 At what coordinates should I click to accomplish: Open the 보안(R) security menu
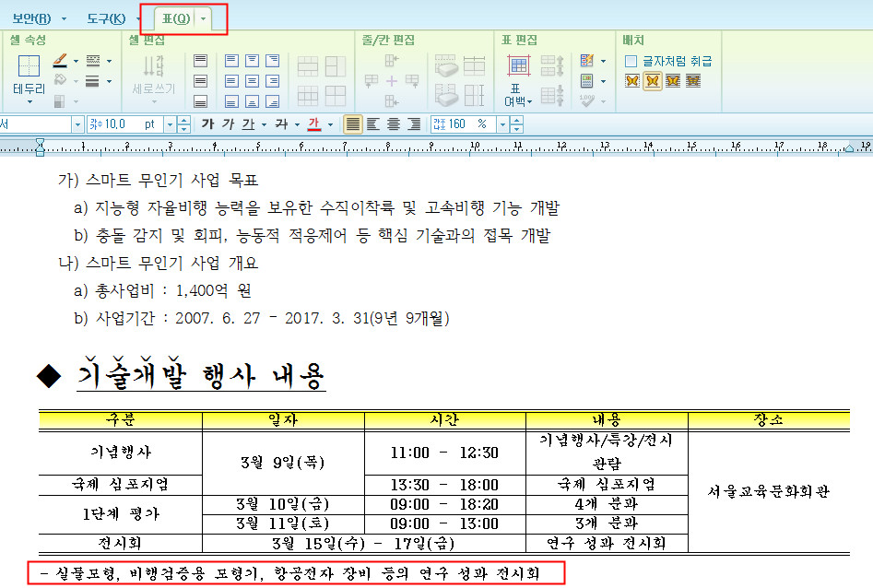pos(31,18)
